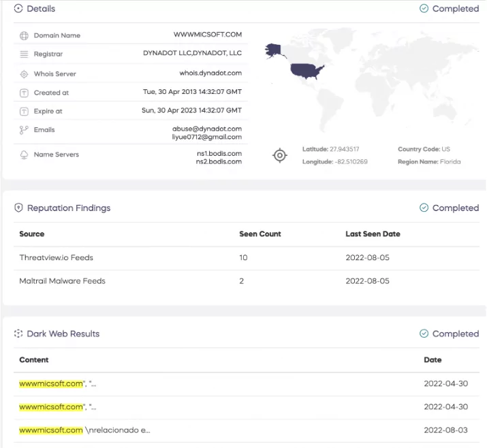Select the DYNADOT LLC registrar value
Viewport: 487px width, 448px height.
(192, 53)
